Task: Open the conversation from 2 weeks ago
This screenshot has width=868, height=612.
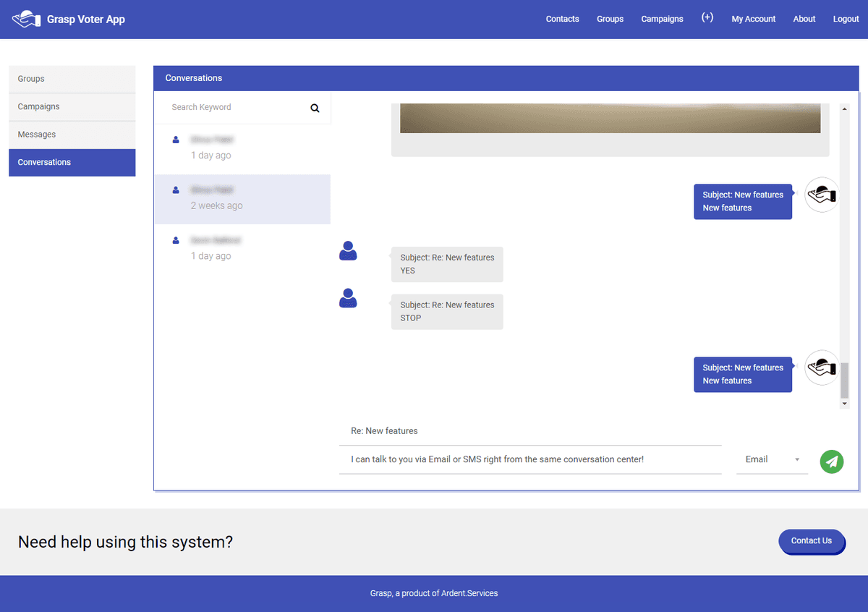Action: 242,199
